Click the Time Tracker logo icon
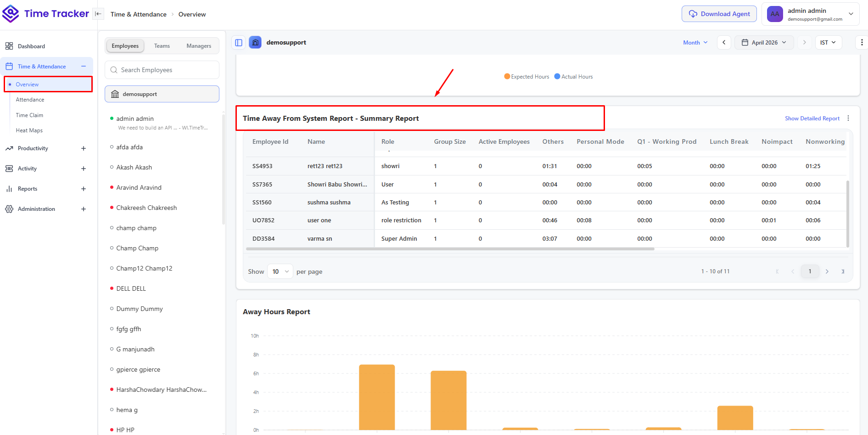Image resolution: width=868 pixels, height=435 pixels. (x=11, y=13)
